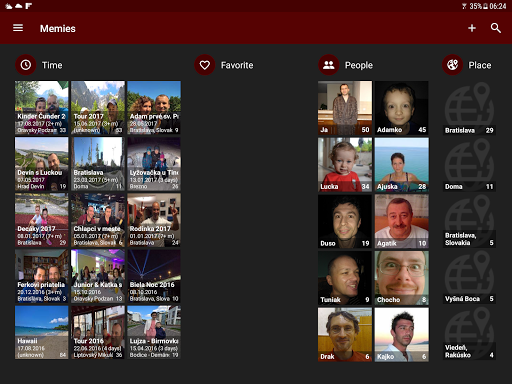512x384 pixels.
Task: Open the Tour 2016 album
Action: 98,333
